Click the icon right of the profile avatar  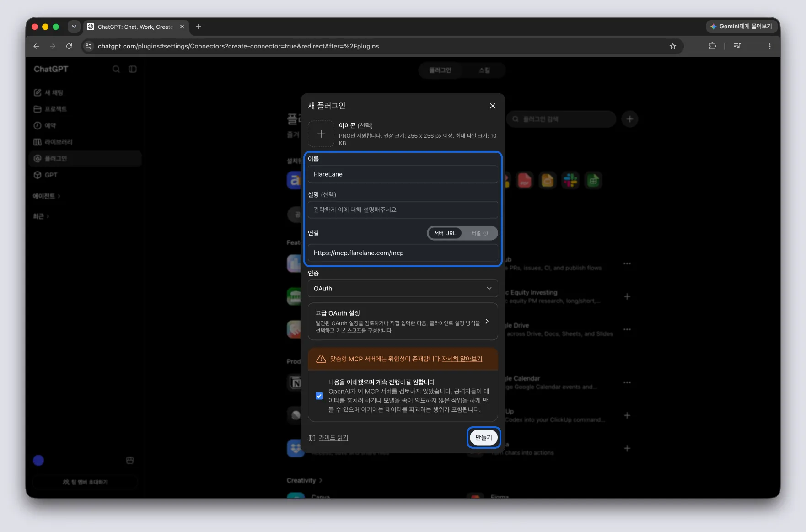pos(130,461)
